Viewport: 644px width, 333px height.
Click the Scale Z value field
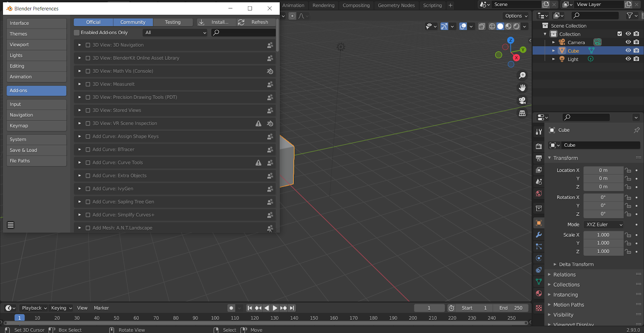coord(603,251)
